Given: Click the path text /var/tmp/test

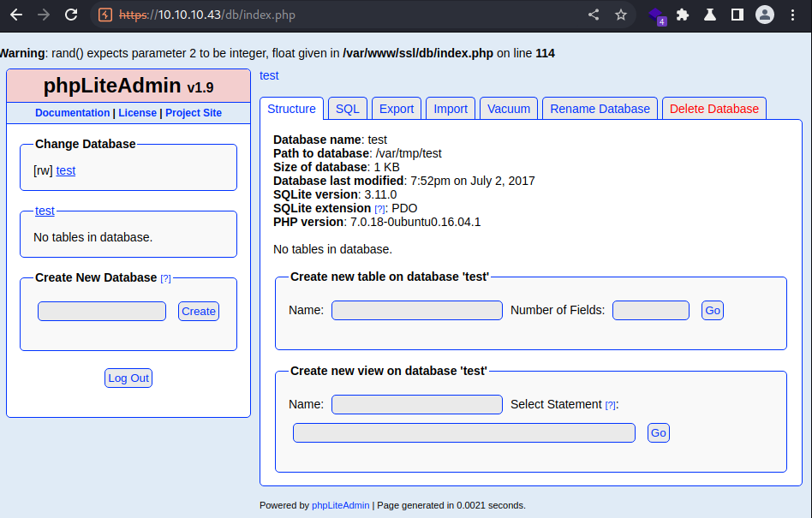Looking at the screenshot, I should pos(409,153).
